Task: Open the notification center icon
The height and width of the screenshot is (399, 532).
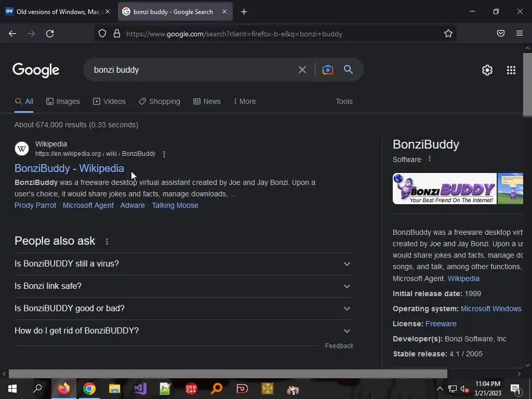Action: (515, 389)
